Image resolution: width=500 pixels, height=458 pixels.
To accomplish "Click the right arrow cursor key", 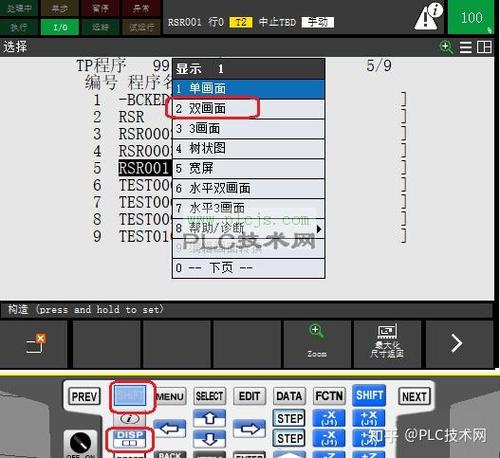I will point(249,428).
